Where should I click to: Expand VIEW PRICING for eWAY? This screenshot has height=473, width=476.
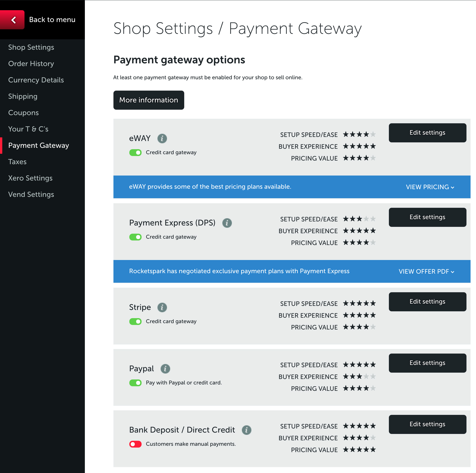click(430, 187)
